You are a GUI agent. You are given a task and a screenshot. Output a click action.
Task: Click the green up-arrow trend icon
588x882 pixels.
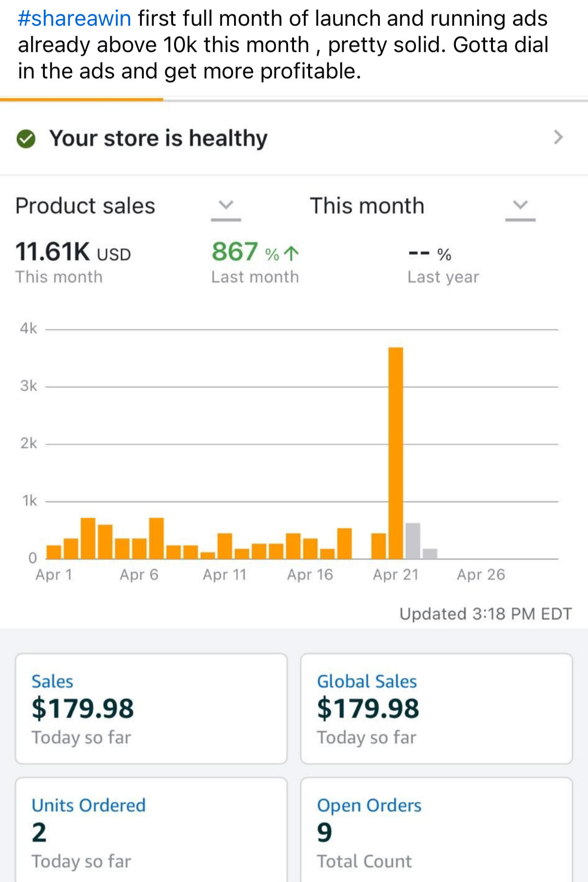[x=291, y=253]
